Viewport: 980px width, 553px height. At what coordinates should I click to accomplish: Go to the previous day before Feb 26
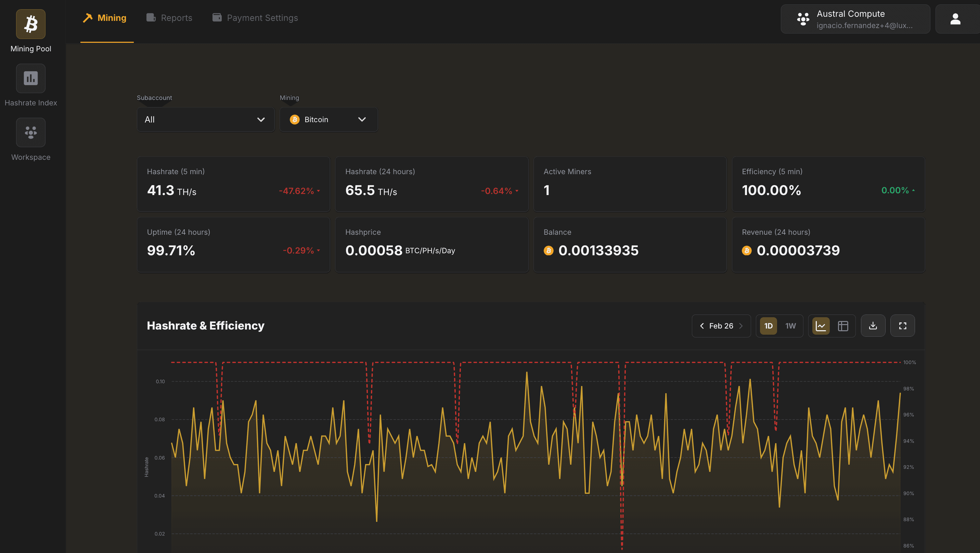702,326
